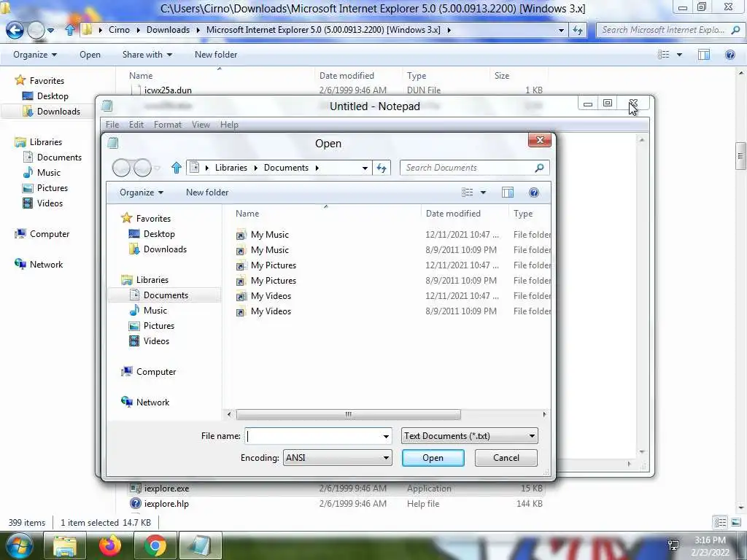Viewport: 747px width, 560px height.
Task: Open the Notepad Format menu
Action: pyautogui.click(x=168, y=125)
